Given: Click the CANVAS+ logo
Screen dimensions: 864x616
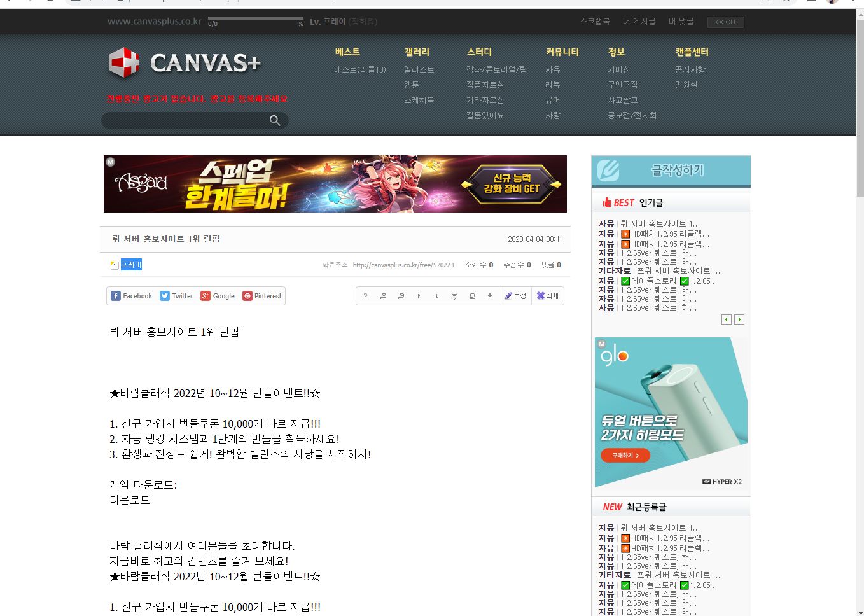Looking at the screenshot, I should click(185, 63).
